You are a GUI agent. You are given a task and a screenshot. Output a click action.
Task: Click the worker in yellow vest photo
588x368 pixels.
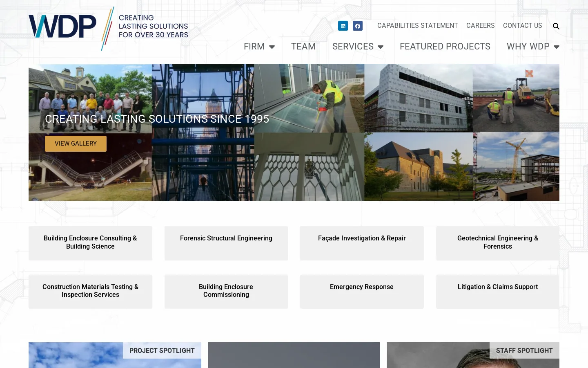(x=309, y=98)
